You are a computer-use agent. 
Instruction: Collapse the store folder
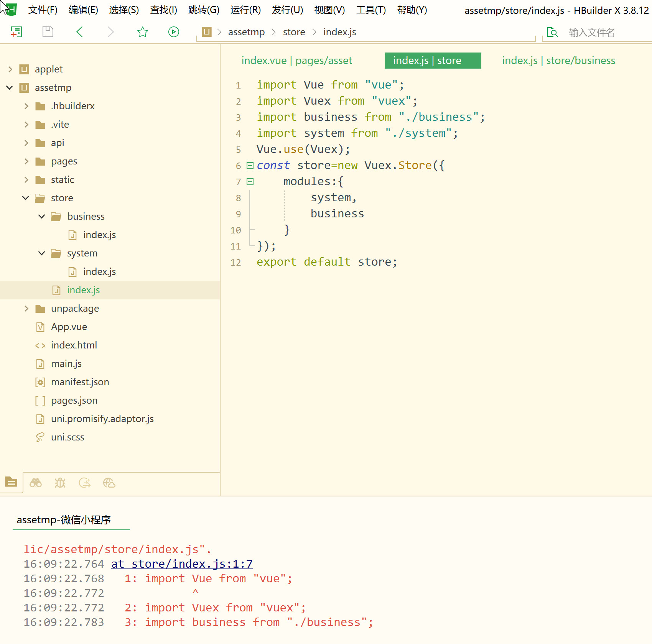point(26,198)
